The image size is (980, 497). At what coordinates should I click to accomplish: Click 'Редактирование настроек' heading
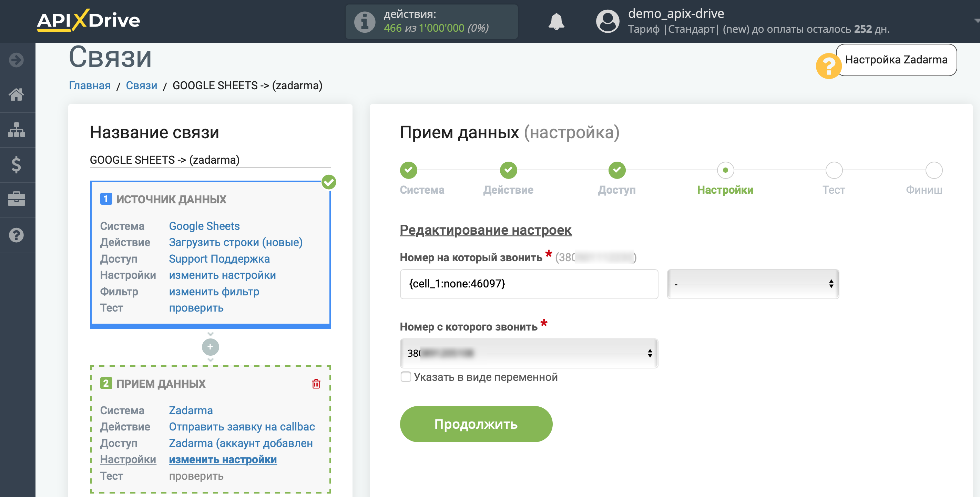(x=486, y=230)
